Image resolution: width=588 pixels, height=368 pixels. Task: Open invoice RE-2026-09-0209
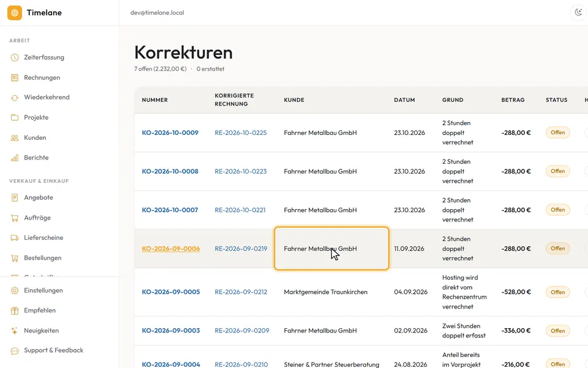point(242,331)
